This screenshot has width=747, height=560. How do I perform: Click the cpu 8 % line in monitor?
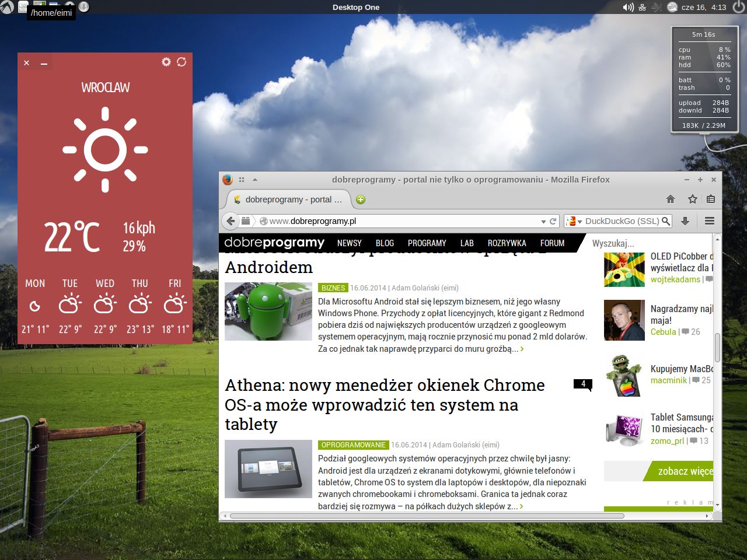704,50
